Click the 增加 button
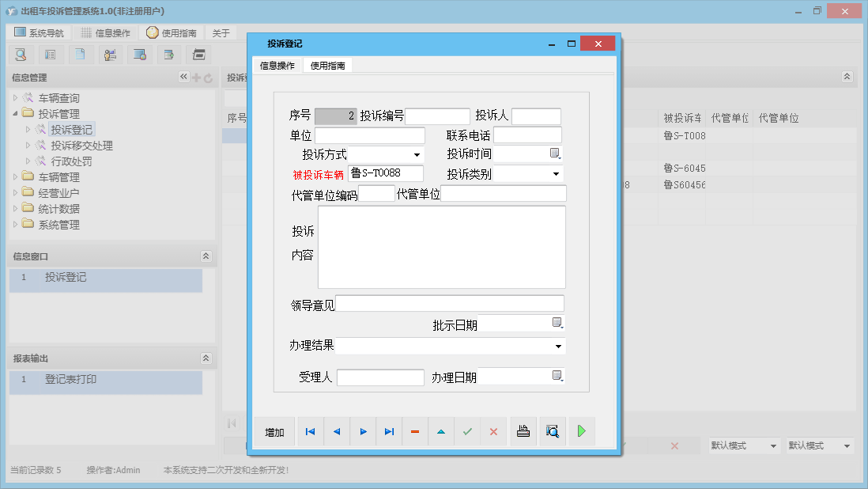The image size is (868, 489). pos(274,431)
